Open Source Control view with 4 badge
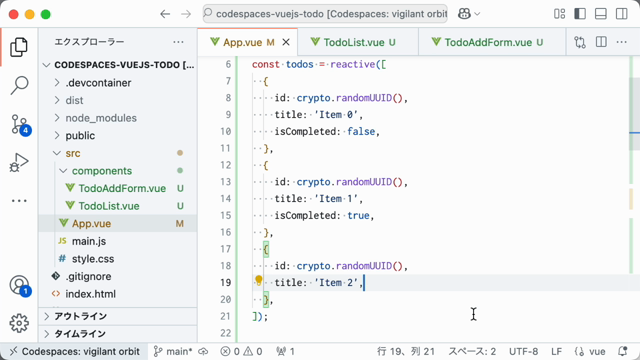640x360 pixels. point(20,124)
